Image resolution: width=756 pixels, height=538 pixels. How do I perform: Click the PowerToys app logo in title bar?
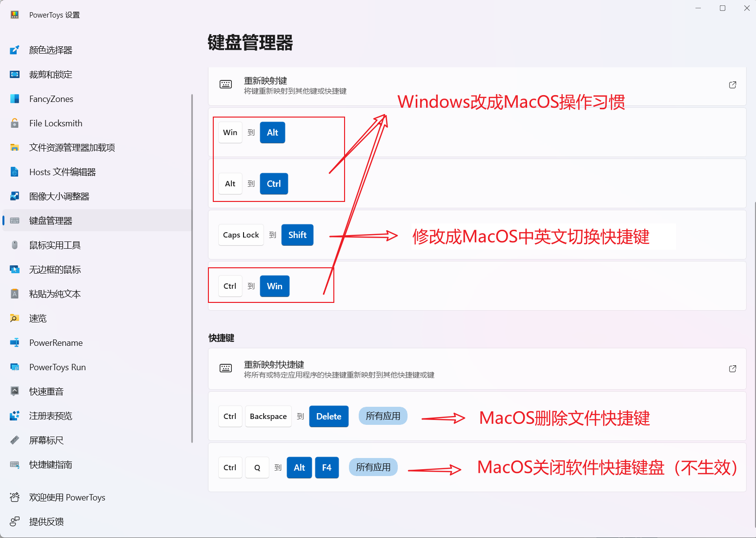[15, 15]
